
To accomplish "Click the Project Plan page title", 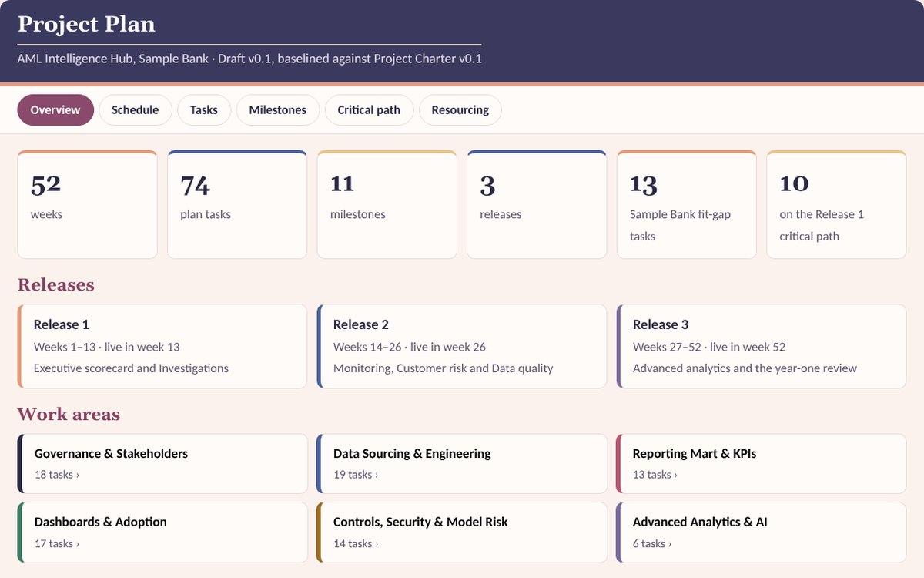I will [86, 24].
